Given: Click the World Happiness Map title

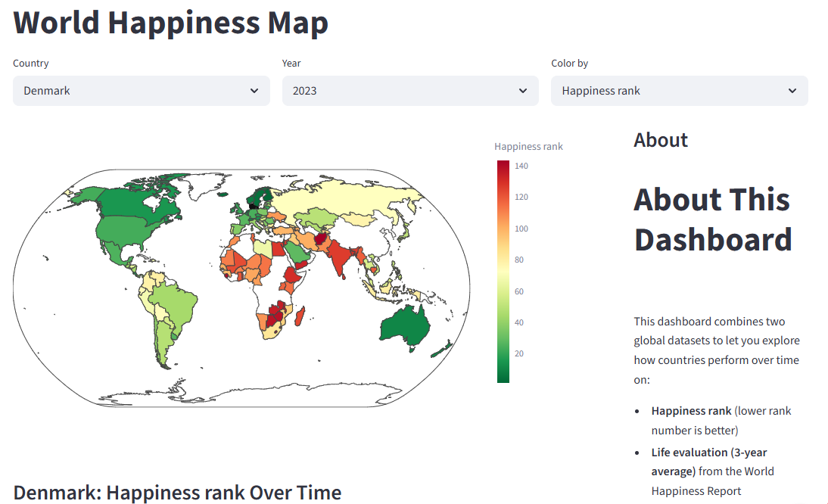Looking at the screenshot, I should point(170,23).
